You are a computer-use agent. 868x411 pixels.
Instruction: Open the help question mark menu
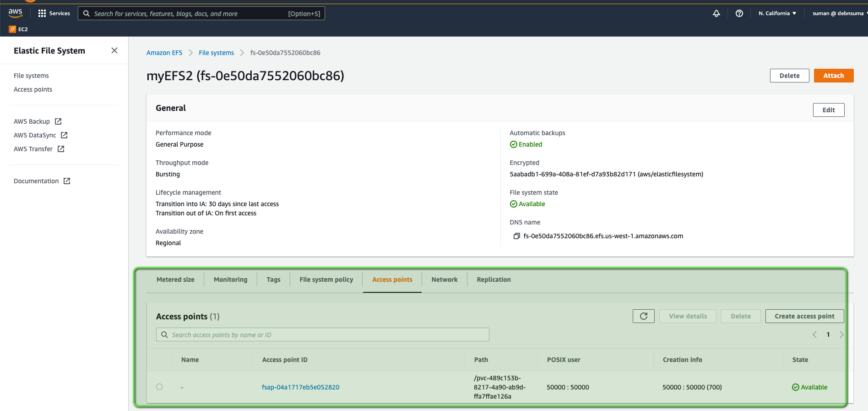[x=739, y=13]
